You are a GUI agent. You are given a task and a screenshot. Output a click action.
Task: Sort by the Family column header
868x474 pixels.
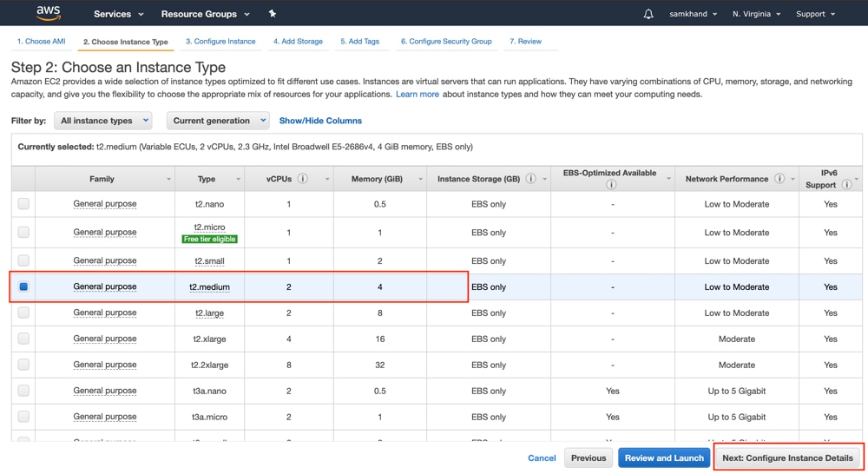[x=102, y=179]
